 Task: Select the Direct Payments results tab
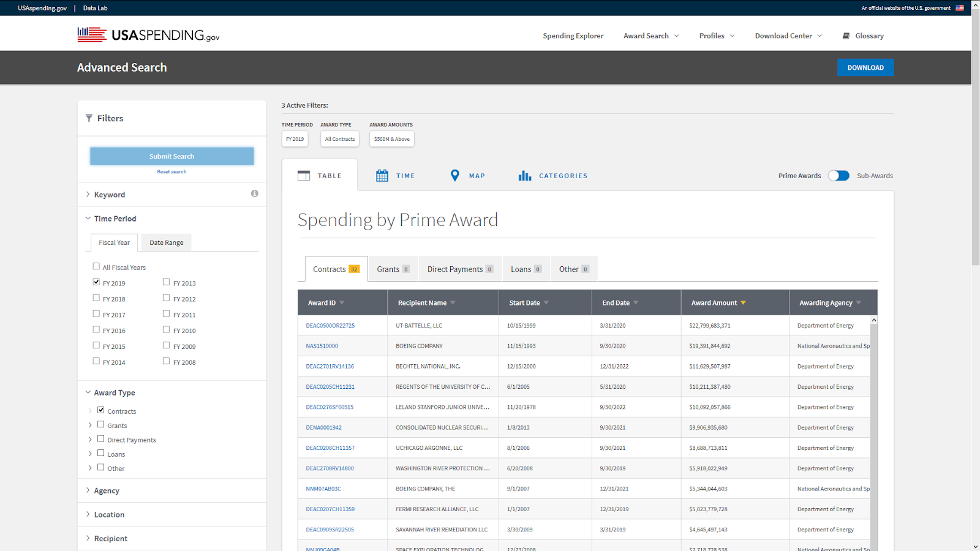click(460, 269)
